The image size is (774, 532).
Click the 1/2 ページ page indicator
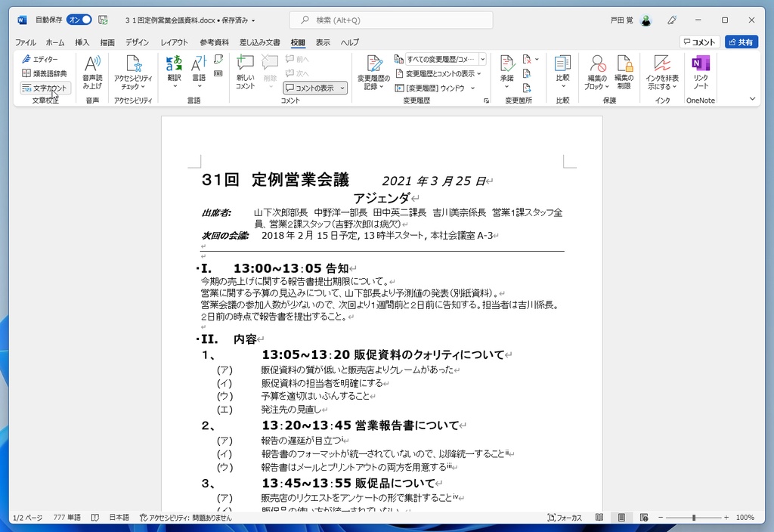pos(28,518)
